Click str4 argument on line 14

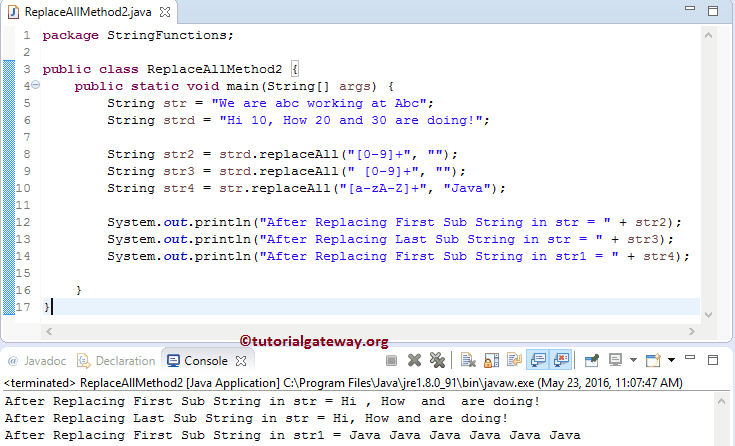point(659,257)
